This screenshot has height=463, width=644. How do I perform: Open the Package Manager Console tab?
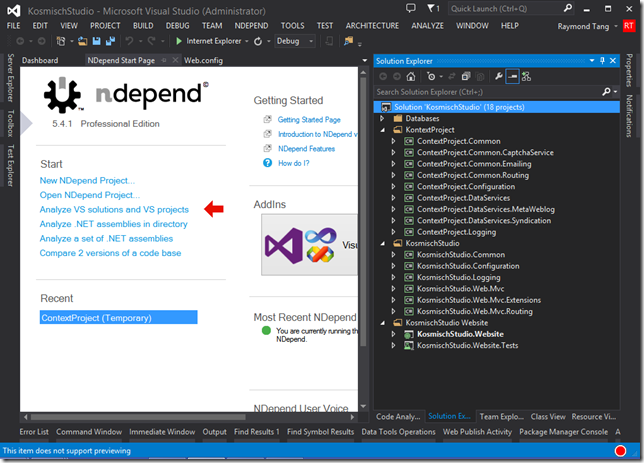pyautogui.click(x=564, y=432)
